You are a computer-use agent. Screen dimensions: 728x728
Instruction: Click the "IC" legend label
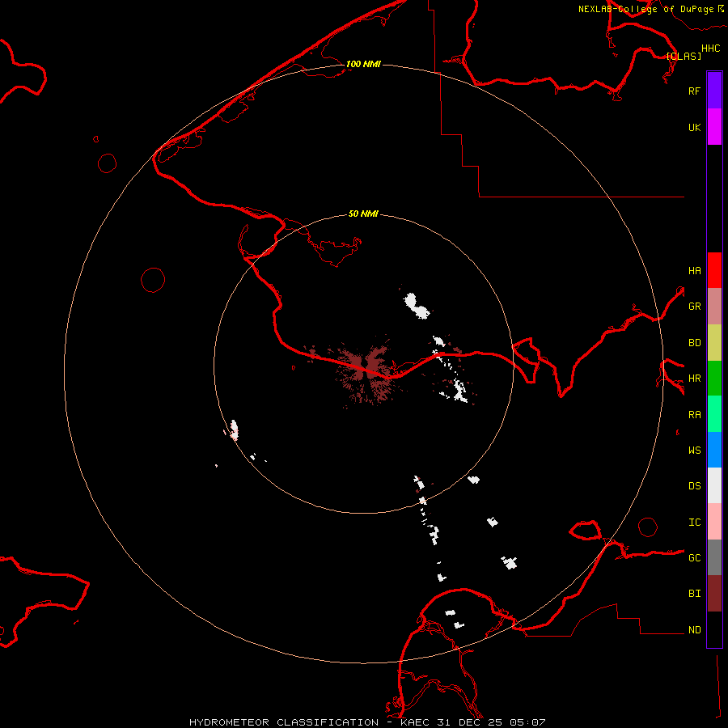(695, 523)
